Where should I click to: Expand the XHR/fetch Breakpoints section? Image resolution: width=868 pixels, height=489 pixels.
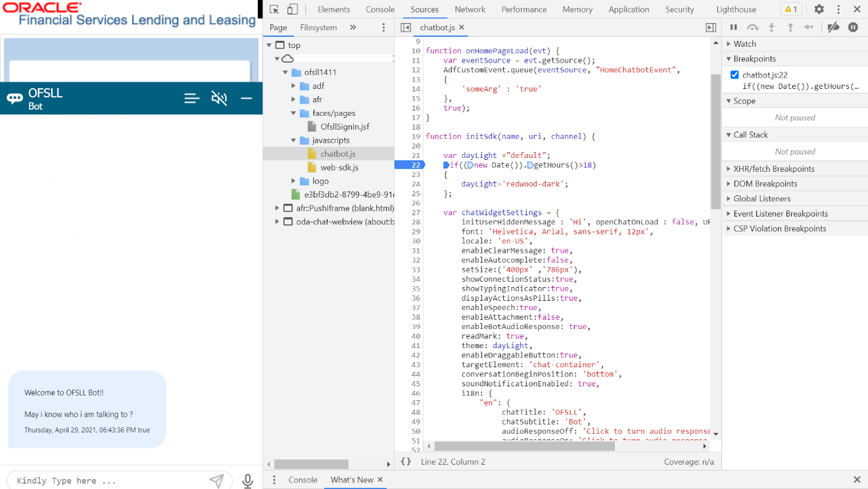pos(774,168)
